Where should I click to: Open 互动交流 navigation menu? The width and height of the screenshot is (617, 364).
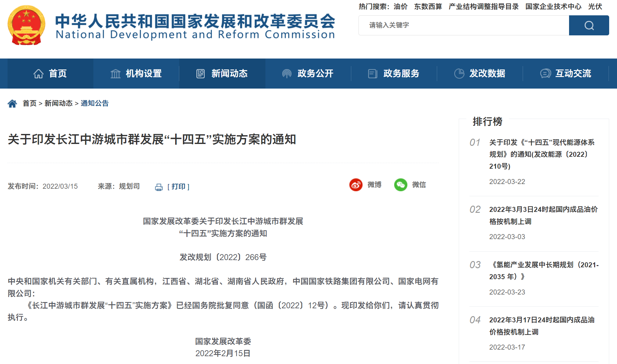[x=565, y=74]
